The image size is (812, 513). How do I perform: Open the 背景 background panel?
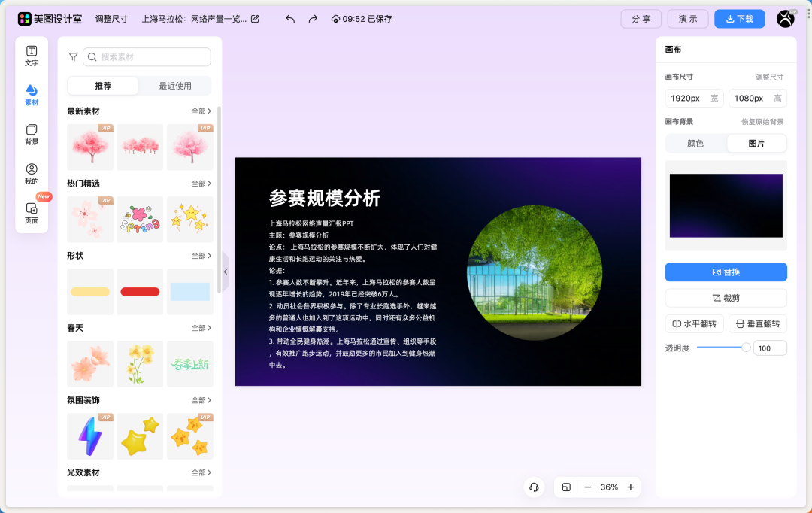(x=32, y=135)
